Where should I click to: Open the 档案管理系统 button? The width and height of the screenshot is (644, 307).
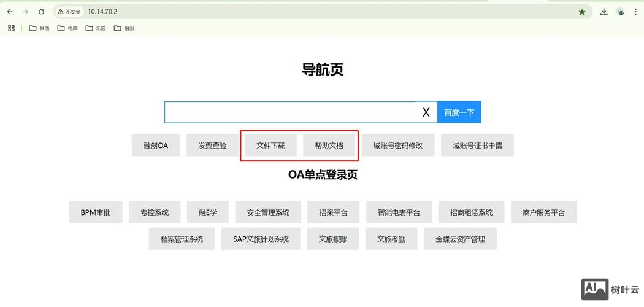[182, 239]
